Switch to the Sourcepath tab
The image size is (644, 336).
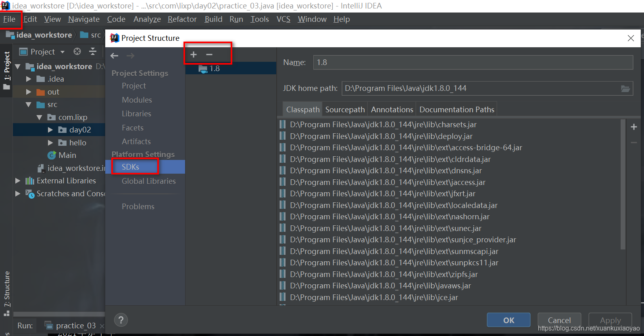(x=345, y=109)
